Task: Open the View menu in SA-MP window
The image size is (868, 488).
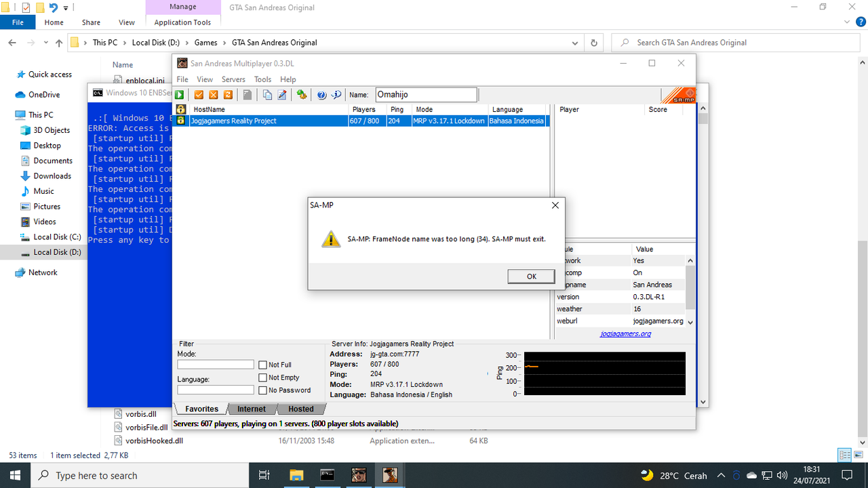Action: click(205, 79)
